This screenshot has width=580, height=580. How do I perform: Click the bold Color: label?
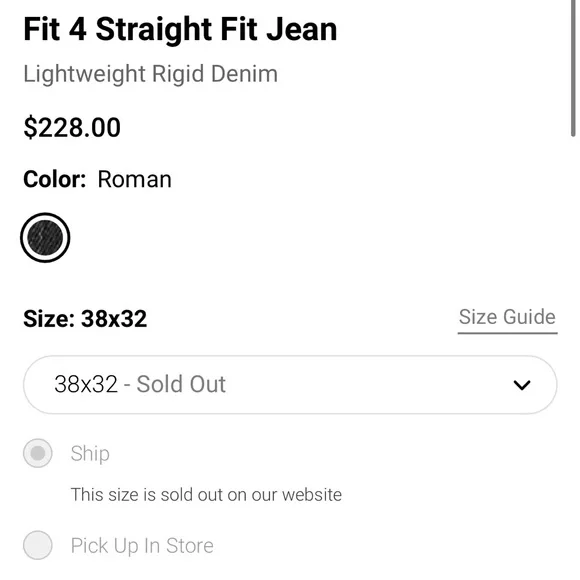tap(55, 180)
